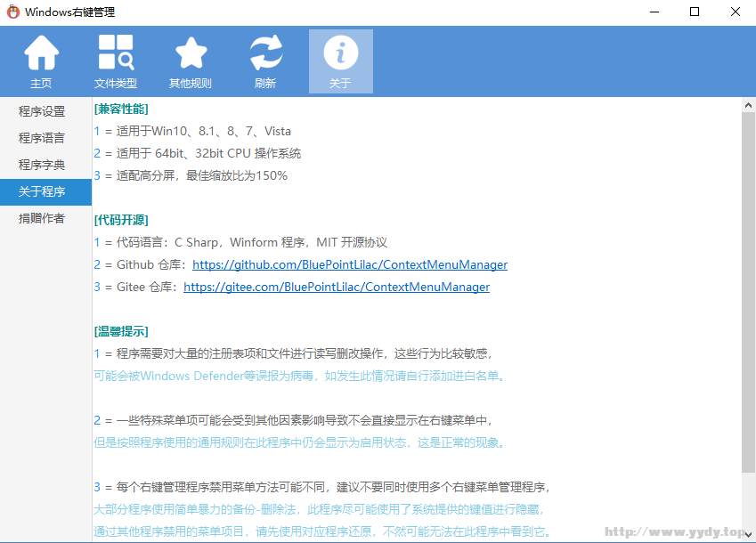Minimize the Windows右键管理 window
This screenshot has height=543, width=756.
[x=654, y=12]
